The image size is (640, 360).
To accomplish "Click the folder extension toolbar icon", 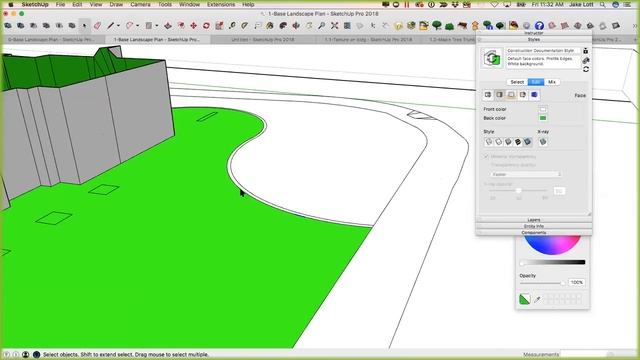I will click(424, 25).
